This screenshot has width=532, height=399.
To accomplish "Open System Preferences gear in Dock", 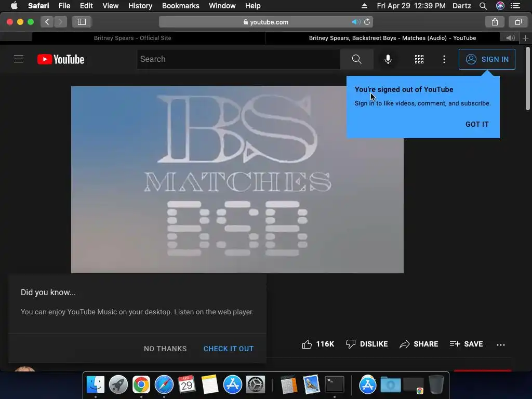I will point(256,384).
